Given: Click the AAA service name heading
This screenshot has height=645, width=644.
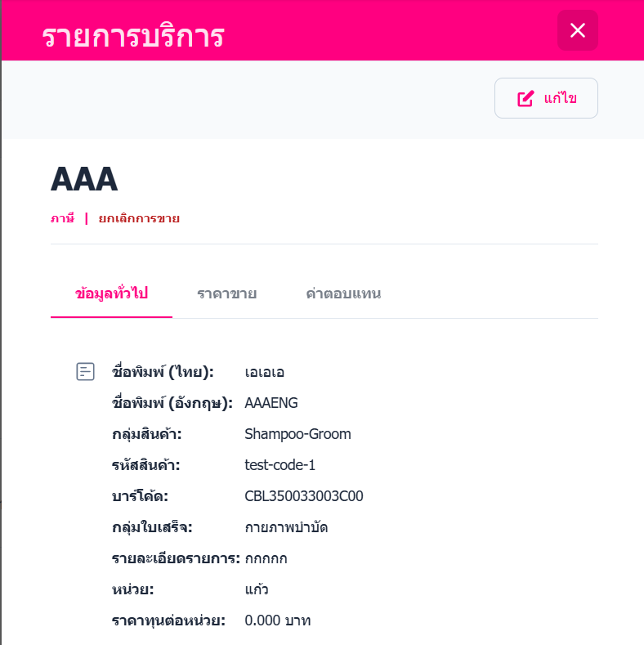Looking at the screenshot, I should 84,179.
